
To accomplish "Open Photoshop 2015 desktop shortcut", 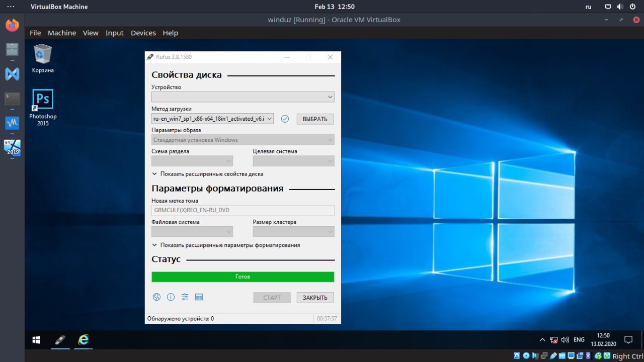I will pyautogui.click(x=43, y=108).
